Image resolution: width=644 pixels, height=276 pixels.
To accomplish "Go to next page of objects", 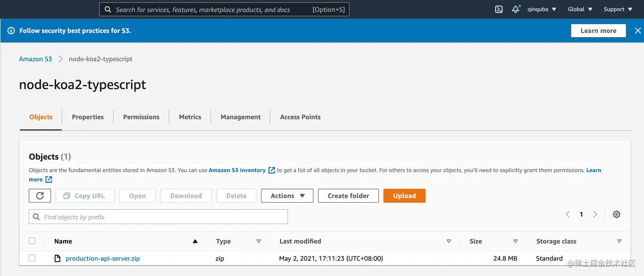I will (595, 214).
